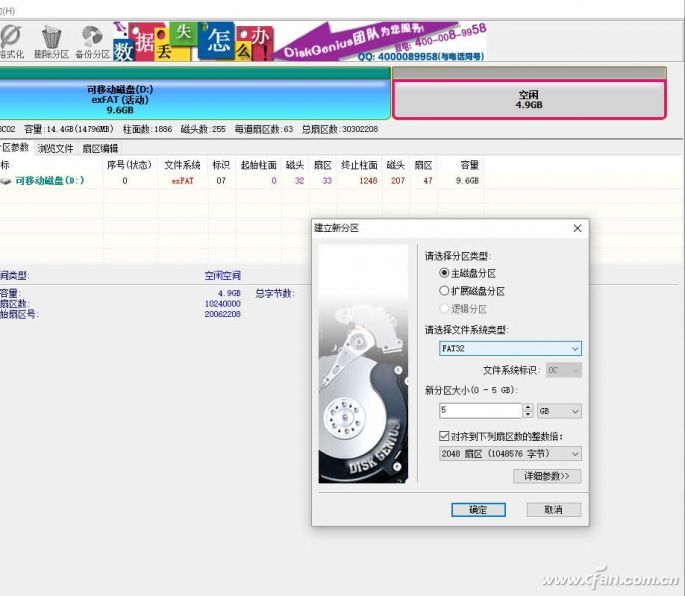Click the Delete Partition (删除分区) toolbar icon
This screenshot has height=596, width=685.
51,38
